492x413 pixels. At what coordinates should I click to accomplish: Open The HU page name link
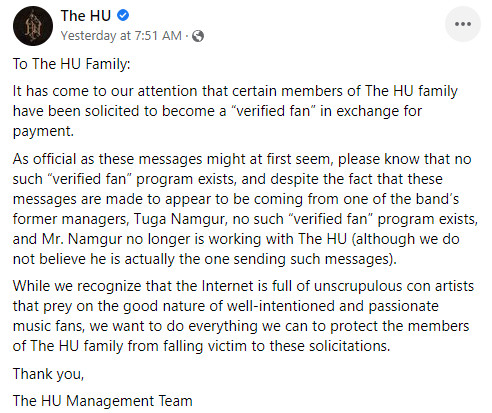(86, 16)
